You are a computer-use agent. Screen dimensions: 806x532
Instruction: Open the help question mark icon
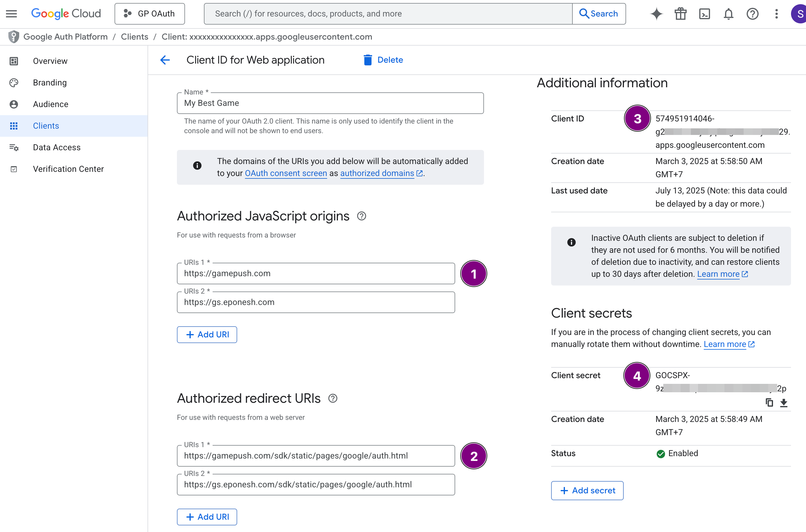752,13
